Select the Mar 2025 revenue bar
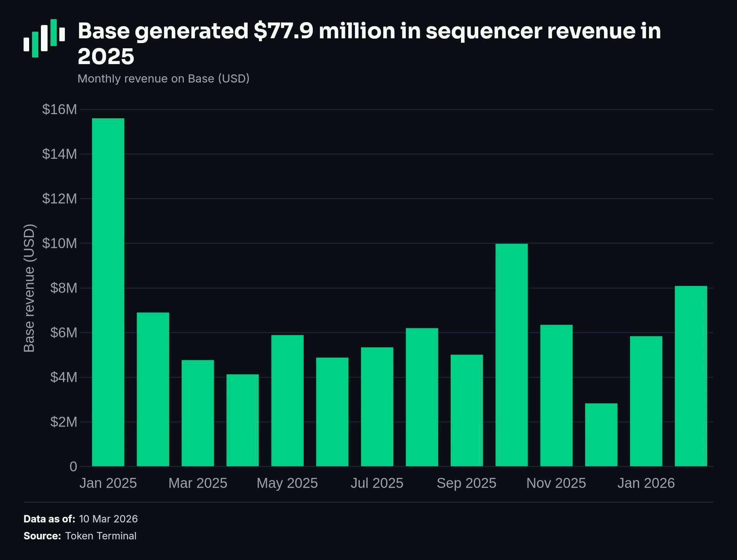 tap(198, 413)
